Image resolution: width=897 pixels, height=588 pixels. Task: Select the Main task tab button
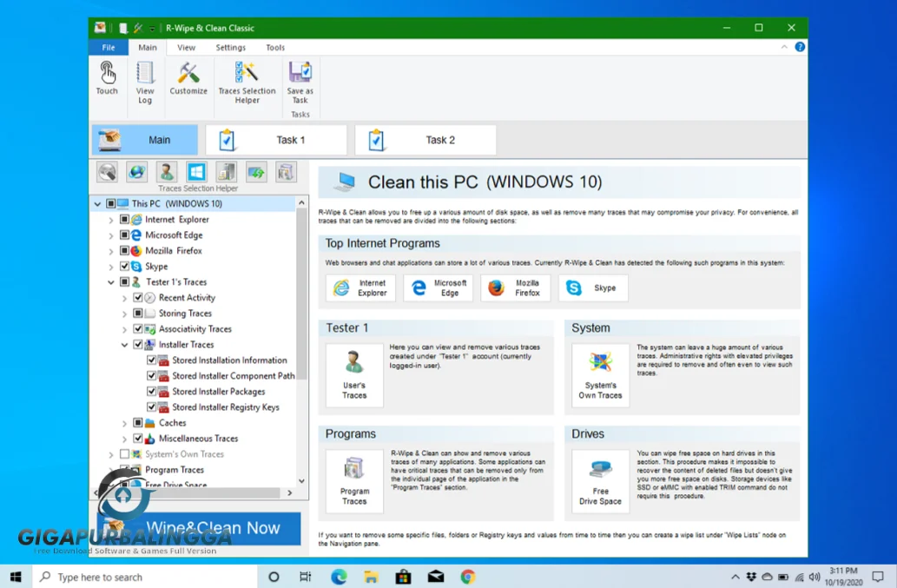pyautogui.click(x=145, y=140)
